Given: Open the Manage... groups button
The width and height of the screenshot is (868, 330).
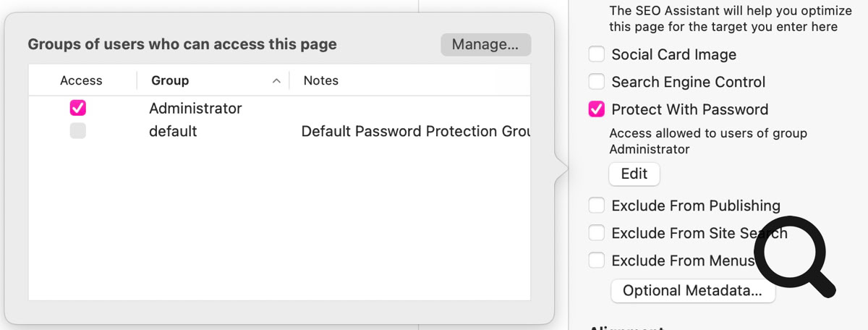Looking at the screenshot, I should point(485,44).
